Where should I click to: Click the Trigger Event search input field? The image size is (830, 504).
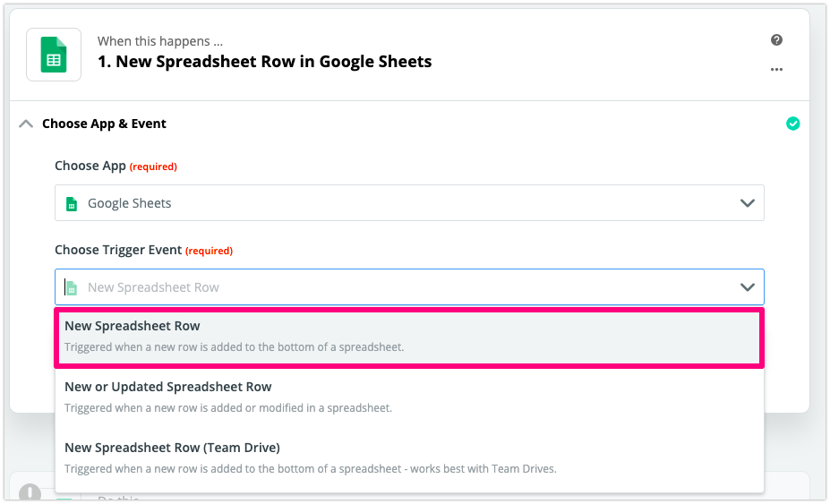tap(409, 287)
